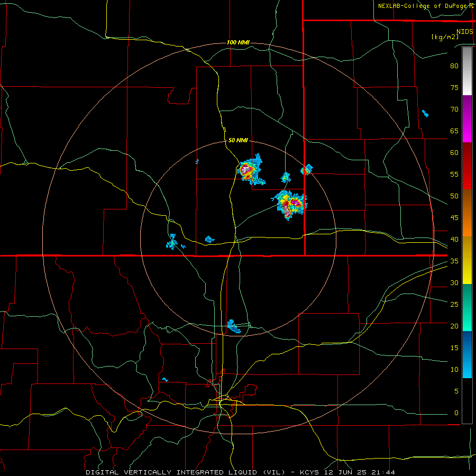Click the 0 value on the VIL scale
476x476 pixels.
[x=456, y=413]
